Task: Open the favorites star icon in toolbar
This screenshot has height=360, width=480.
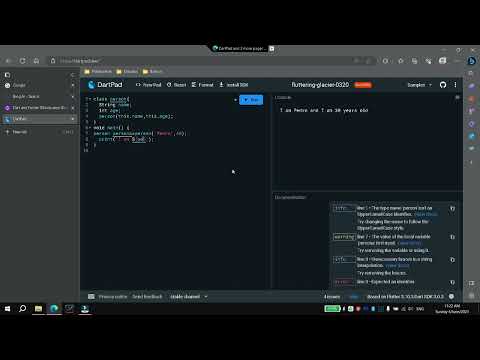Action: pos(401,61)
